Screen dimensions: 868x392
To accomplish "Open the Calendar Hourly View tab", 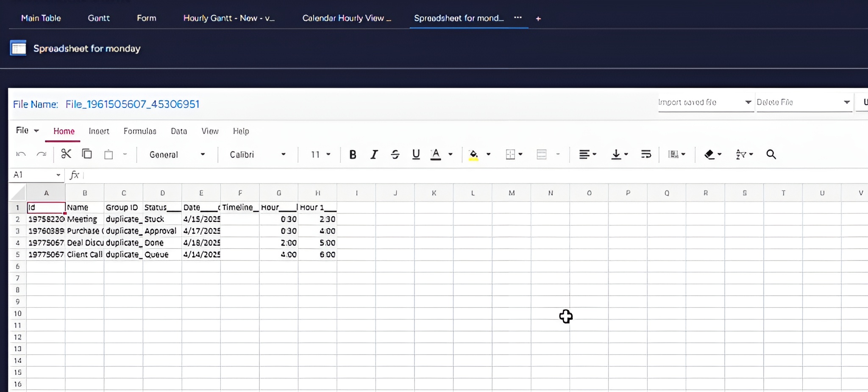I will 347,18.
